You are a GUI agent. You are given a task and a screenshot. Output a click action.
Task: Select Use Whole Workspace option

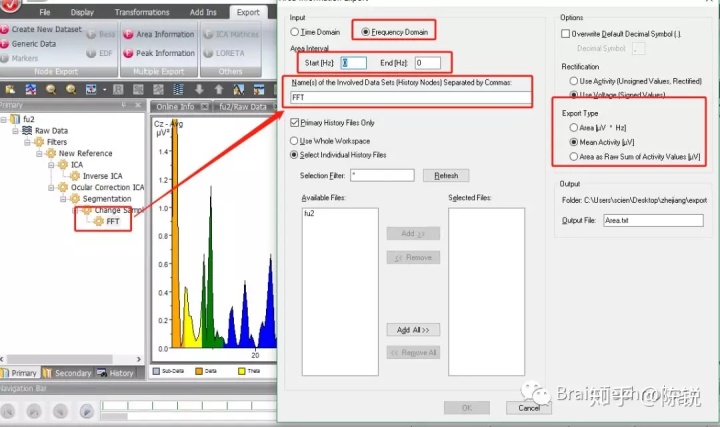(294, 141)
